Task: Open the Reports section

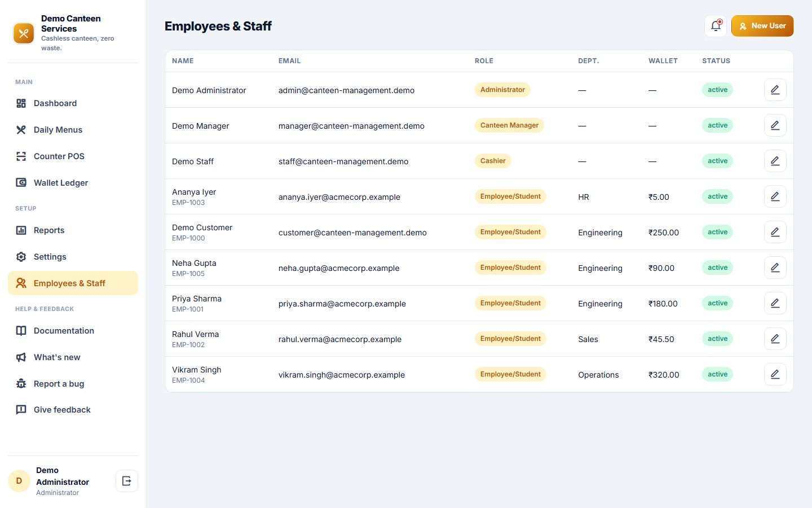Action: click(73, 230)
